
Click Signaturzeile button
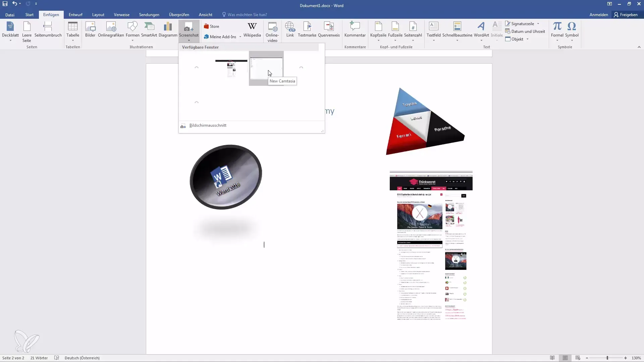[520, 24]
